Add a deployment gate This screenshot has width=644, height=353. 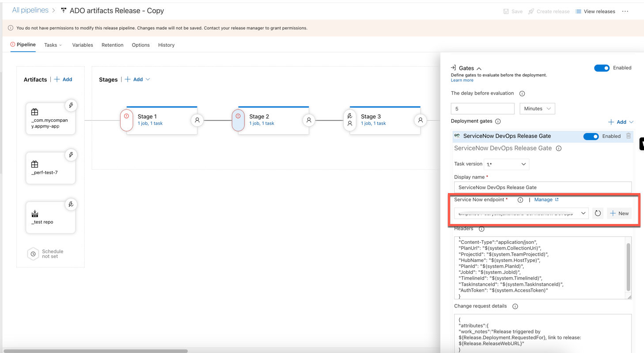coord(621,122)
